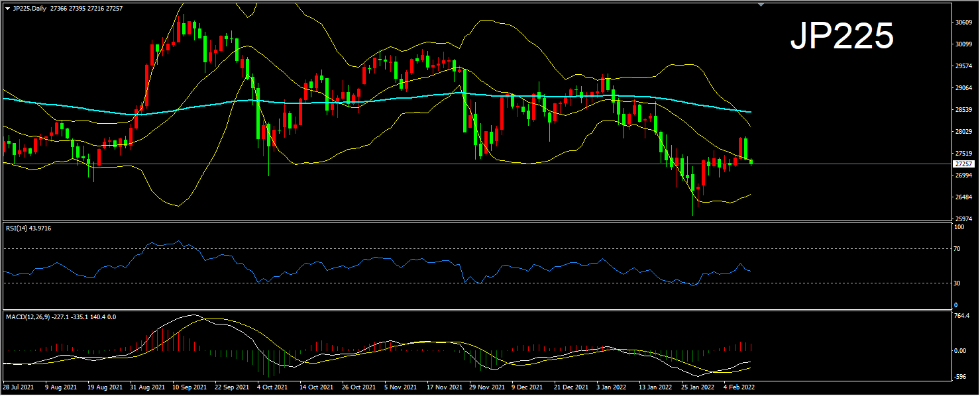The width and height of the screenshot is (980, 396).
Task: Select the RSI(14) indicator label
Action: click(x=28, y=228)
